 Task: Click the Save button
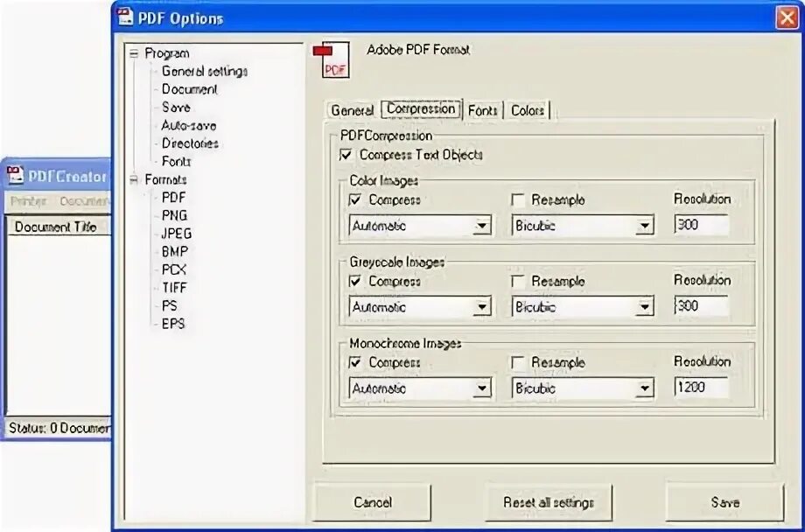point(724,502)
